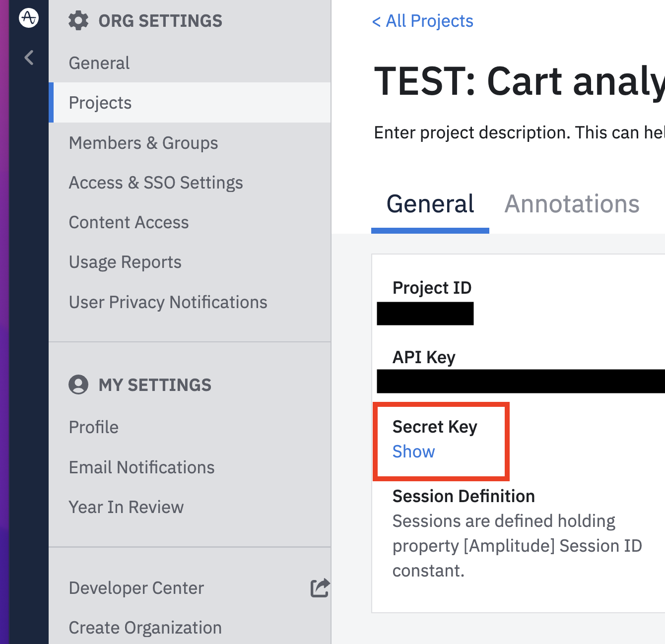
Task: Switch to the Annotations tab
Action: (572, 204)
